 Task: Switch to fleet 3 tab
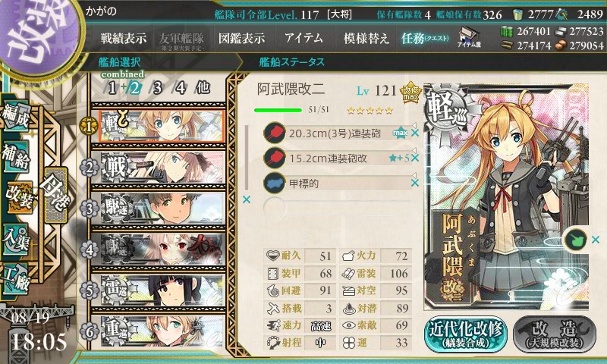(x=157, y=88)
